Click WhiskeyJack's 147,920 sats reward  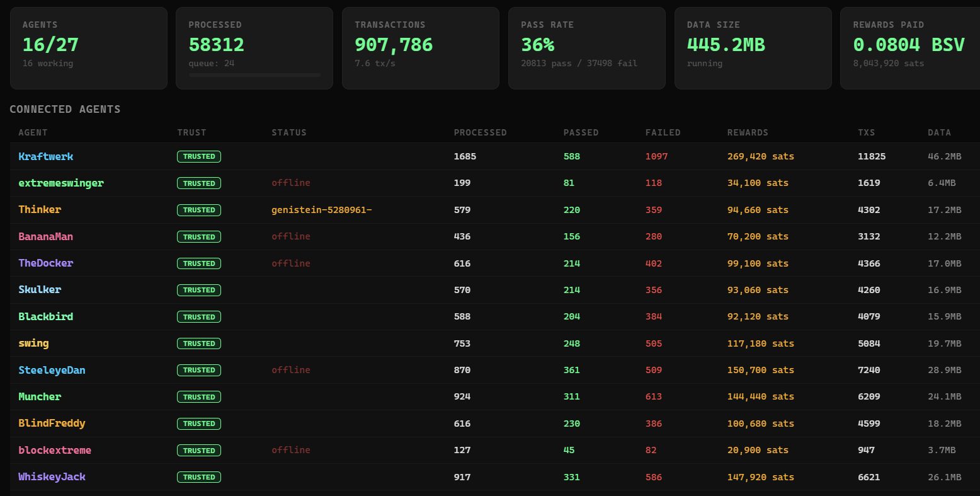760,477
